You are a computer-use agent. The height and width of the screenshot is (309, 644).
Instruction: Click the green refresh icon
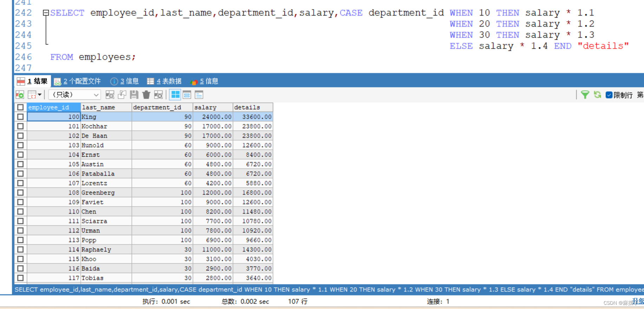tap(597, 95)
